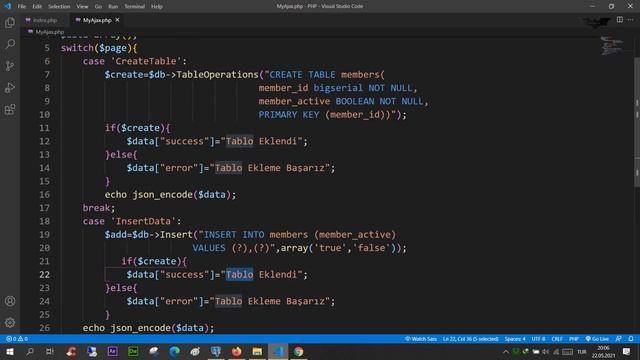Viewport: 640px width, 360px height.
Task: Open the Go menu
Action: click(98, 7)
